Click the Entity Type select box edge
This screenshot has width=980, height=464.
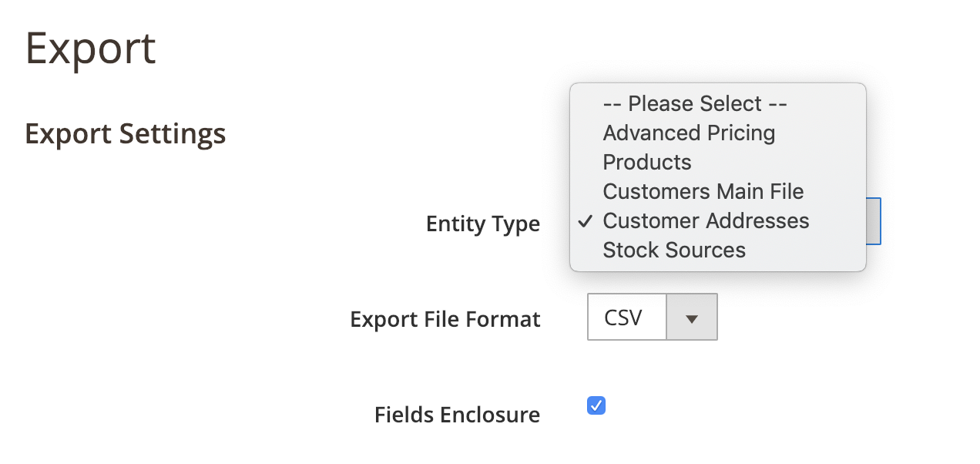[x=874, y=221]
